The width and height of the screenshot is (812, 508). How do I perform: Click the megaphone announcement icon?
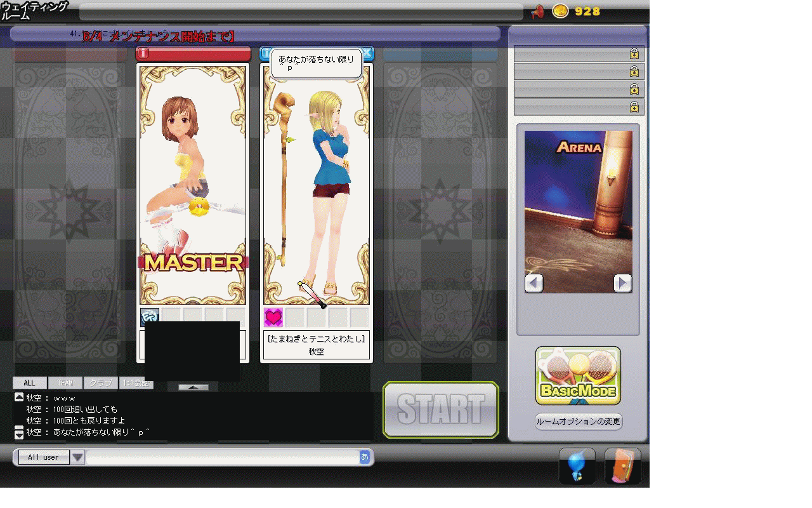click(537, 11)
